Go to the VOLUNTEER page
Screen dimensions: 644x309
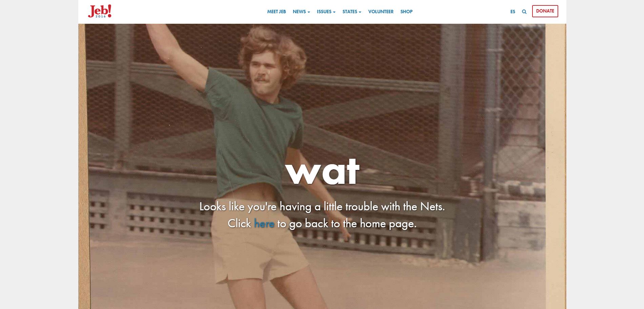click(381, 12)
